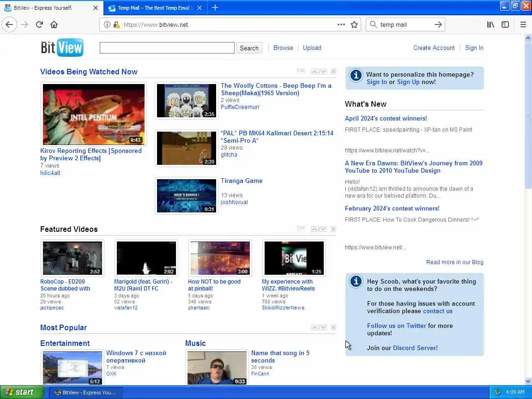This screenshot has width=532, height=399.
Task: Move Featured Videos module up
Action: 314,229
